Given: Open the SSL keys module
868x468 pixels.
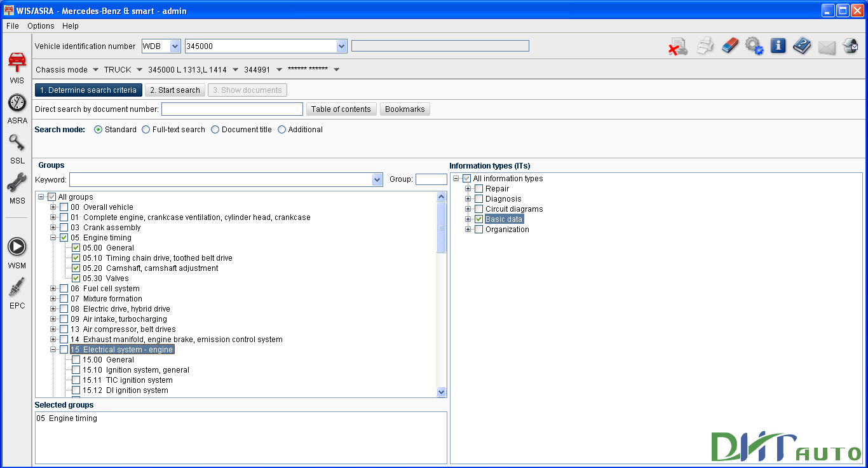Looking at the screenshot, I should [17, 147].
